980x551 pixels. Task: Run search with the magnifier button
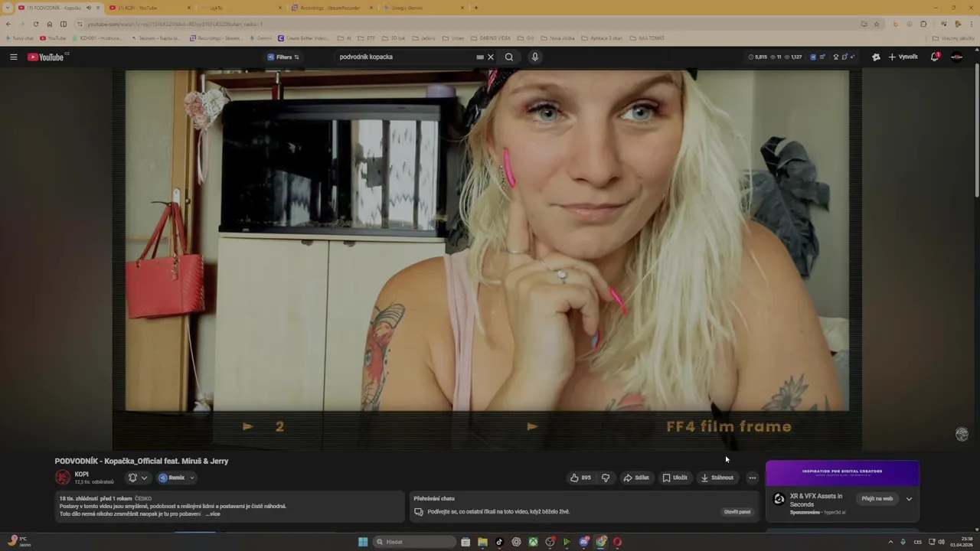[x=509, y=57]
